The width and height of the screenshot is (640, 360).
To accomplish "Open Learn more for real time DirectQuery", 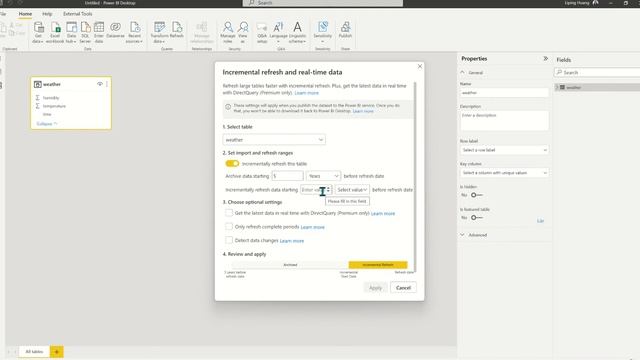I will coord(383,213).
